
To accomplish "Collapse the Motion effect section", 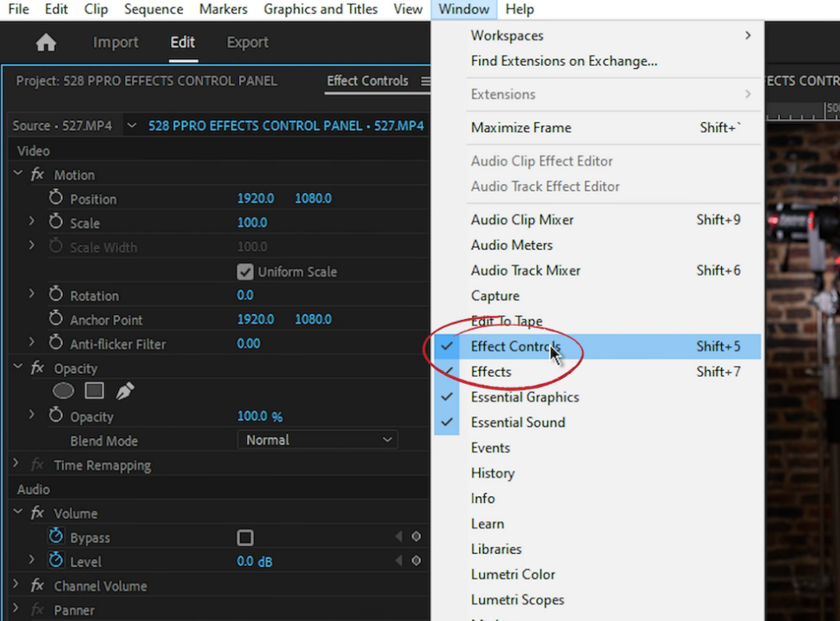I will pos(17,175).
